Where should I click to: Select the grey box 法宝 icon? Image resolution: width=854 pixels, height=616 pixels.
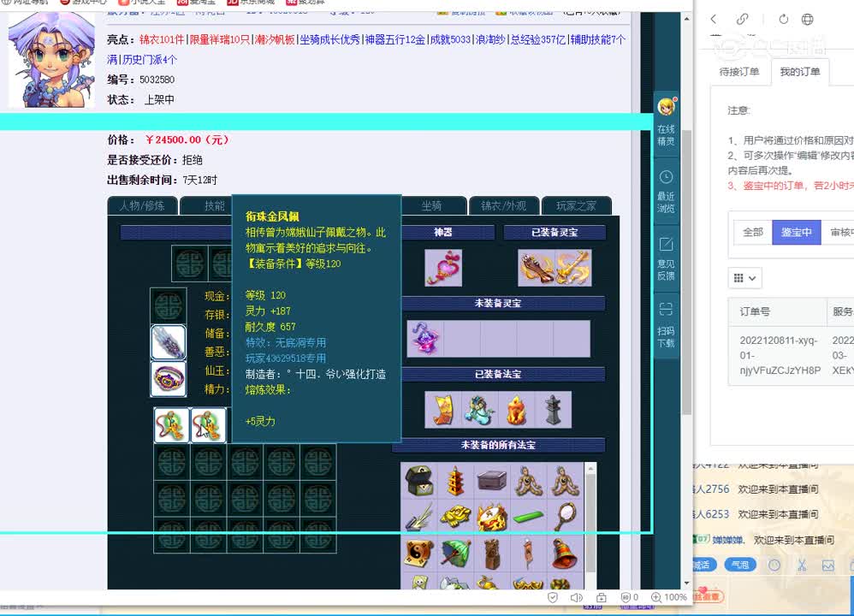point(492,481)
